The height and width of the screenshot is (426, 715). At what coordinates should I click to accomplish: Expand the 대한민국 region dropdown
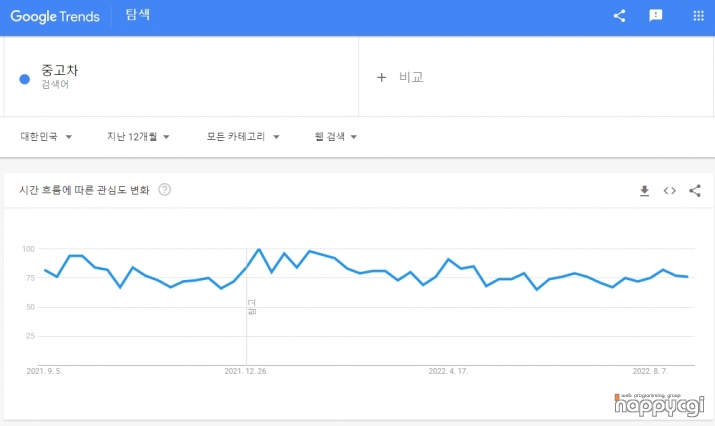click(46, 137)
